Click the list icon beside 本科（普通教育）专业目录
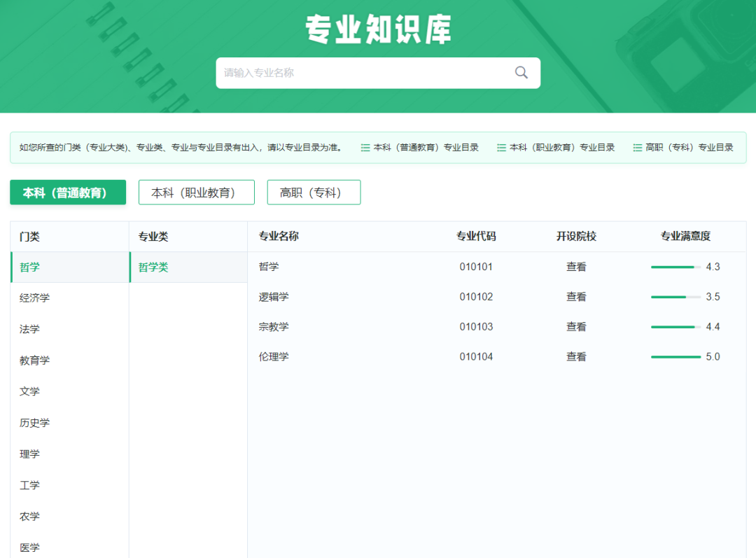 (365, 147)
